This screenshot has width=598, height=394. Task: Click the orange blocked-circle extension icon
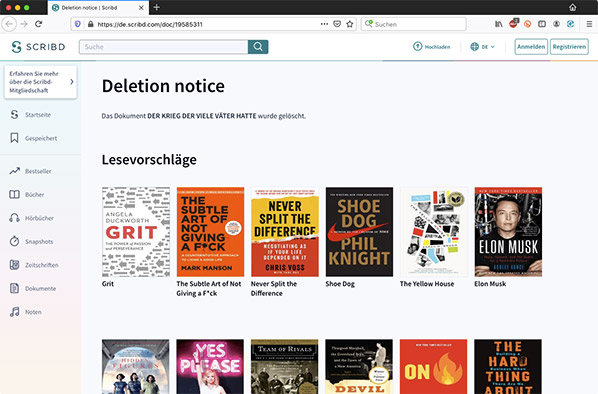[527, 24]
